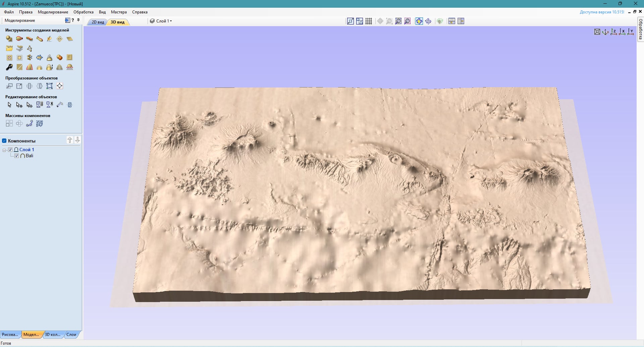644x347 pixels.
Task: Open the Мастера menu
Action: coord(119,12)
